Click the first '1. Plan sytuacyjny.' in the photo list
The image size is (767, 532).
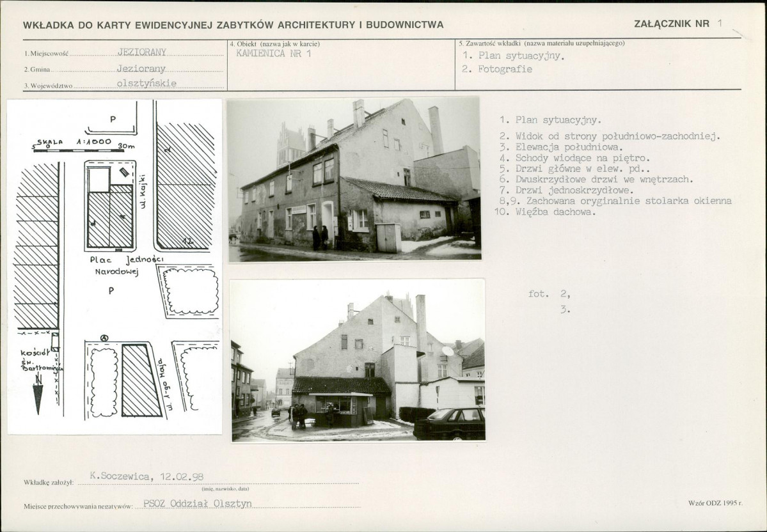tap(550, 120)
